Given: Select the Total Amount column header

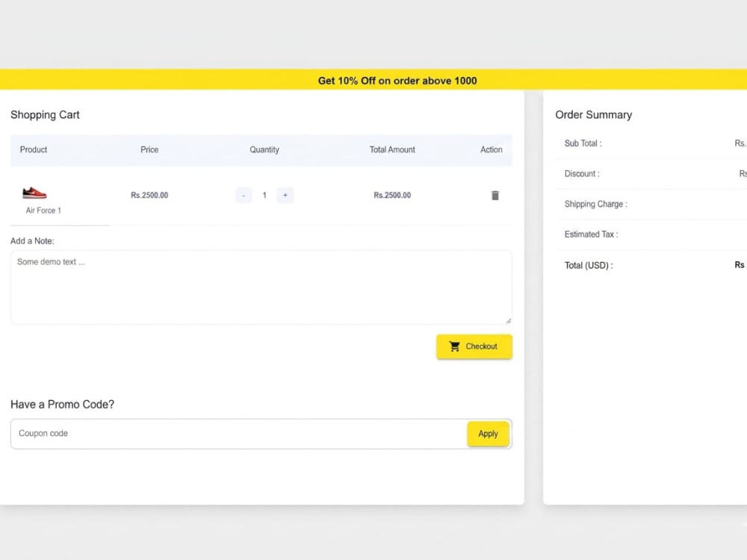Looking at the screenshot, I should [x=392, y=149].
